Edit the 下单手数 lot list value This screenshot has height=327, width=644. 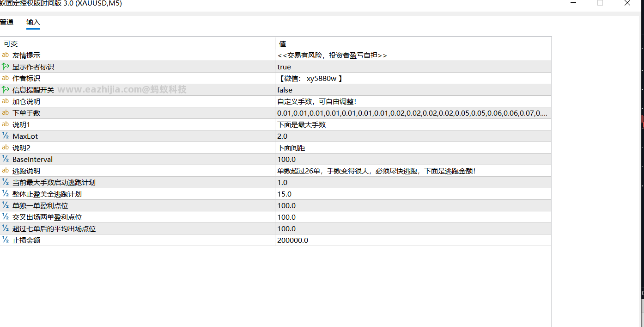click(413, 113)
